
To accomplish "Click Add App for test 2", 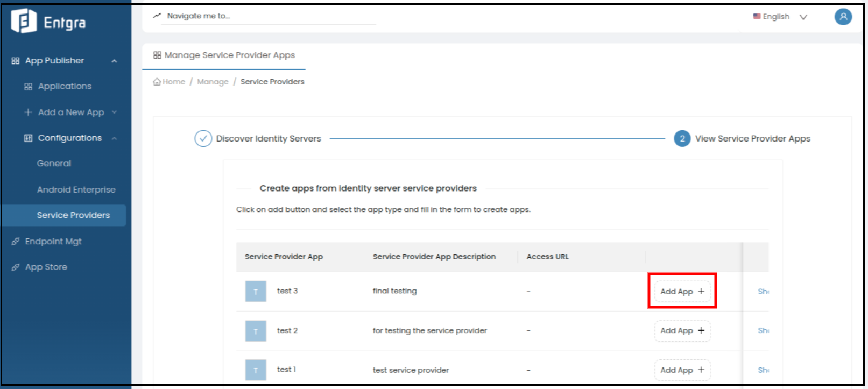I will [x=682, y=330].
